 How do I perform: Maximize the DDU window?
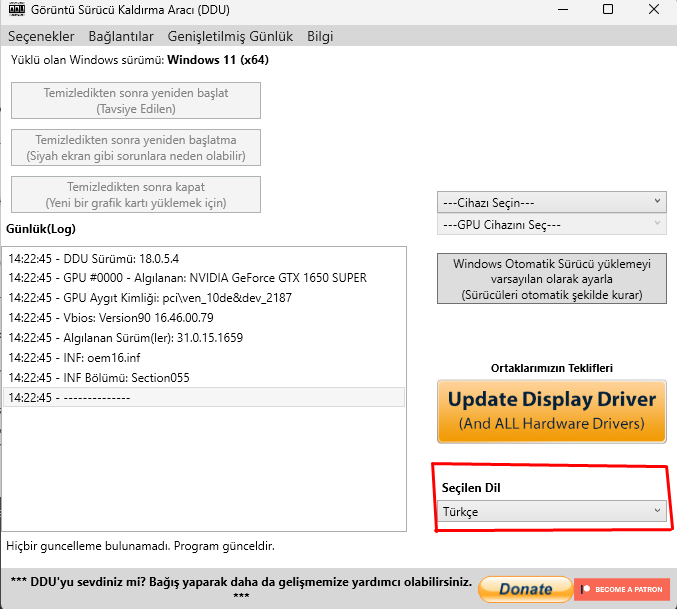(608, 9)
